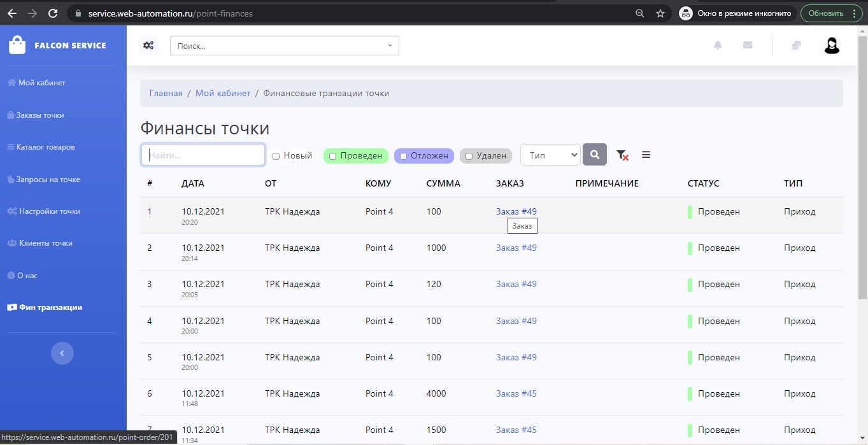Enable the Проведен filter checkbox

[x=332, y=156]
